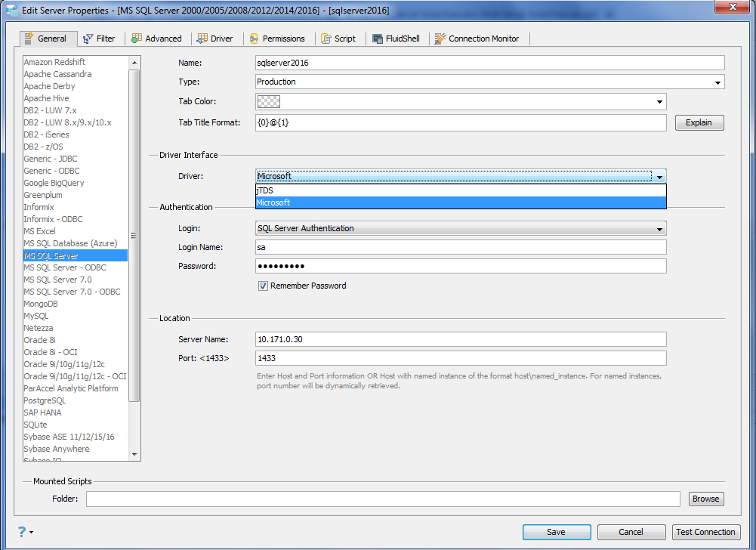
Task: Switch to the Driver tab
Action: [x=216, y=39]
